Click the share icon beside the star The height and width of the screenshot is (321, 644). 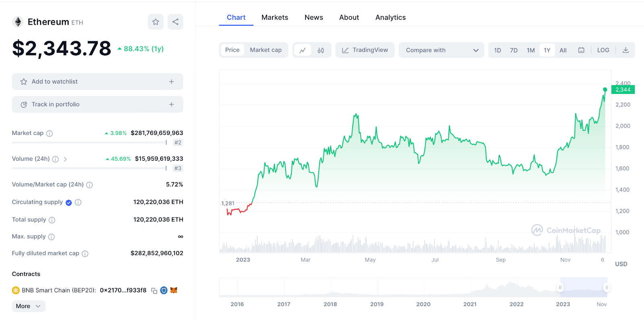click(x=175, y=22)
